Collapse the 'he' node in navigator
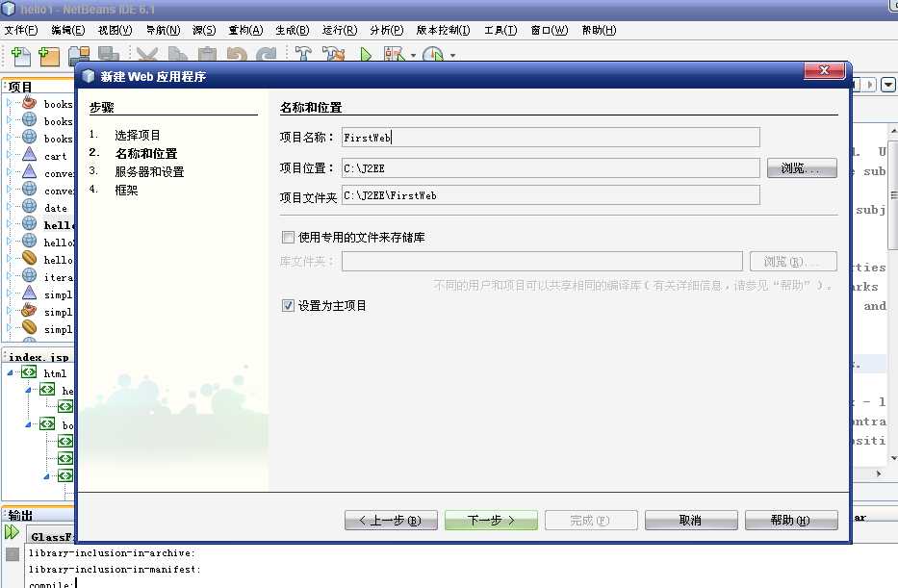The width and height of the screenshot is (898, 588). pyautogui.click(x=28, y=390)
